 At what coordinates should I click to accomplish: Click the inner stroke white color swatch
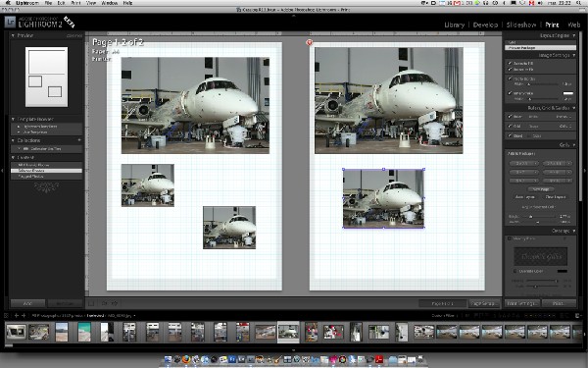click(568, 93)
